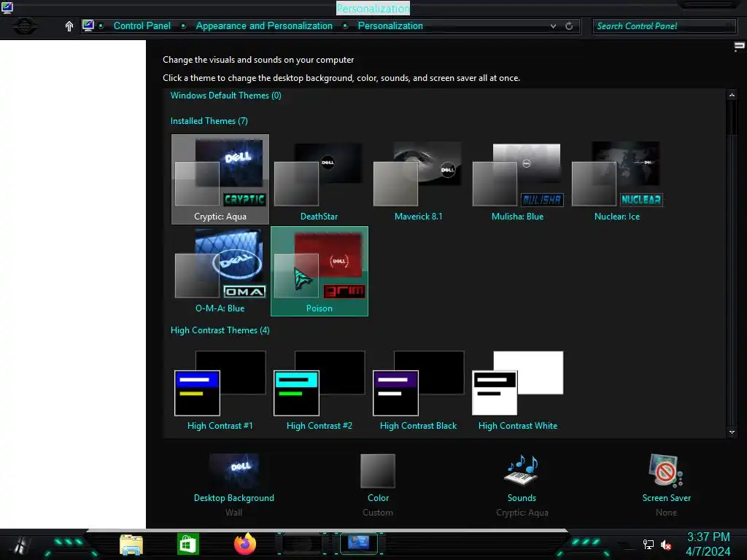Open Appearance and Personalization breadcrumb

point(264,26)
